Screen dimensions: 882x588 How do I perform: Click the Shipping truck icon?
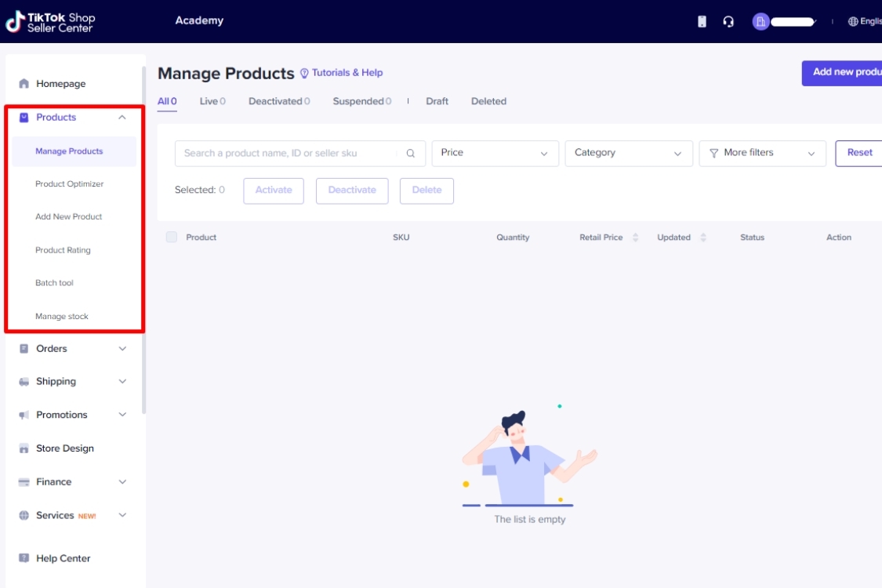click(24, 382)
